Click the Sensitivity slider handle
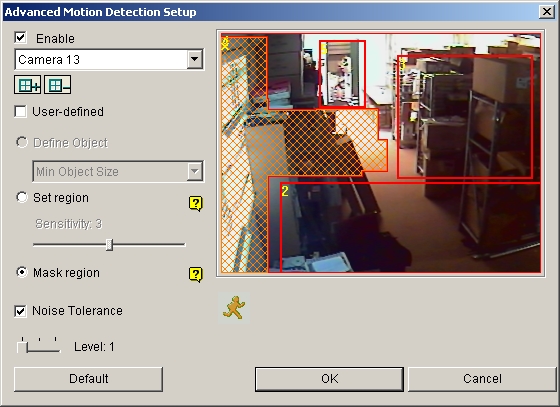Screen dimensions: 560x407 [110, 245]
